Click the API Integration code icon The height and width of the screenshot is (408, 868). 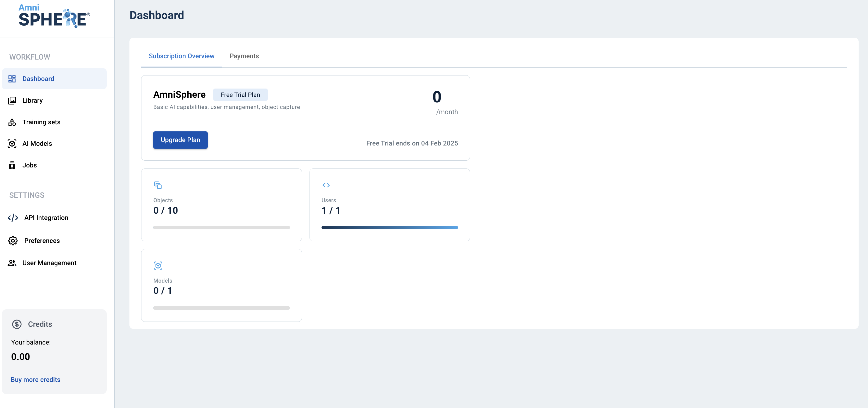coord(13,218)
